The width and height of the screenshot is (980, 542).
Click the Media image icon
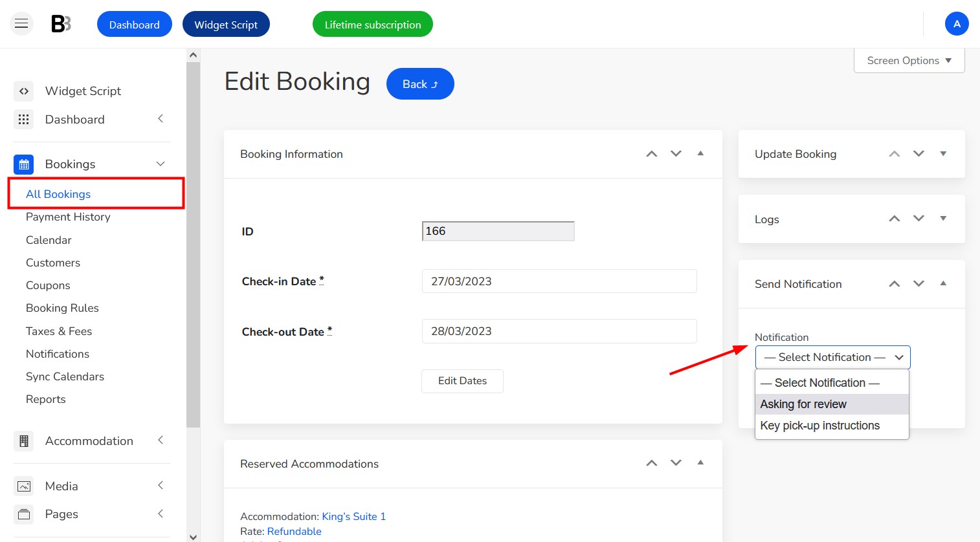24,486
